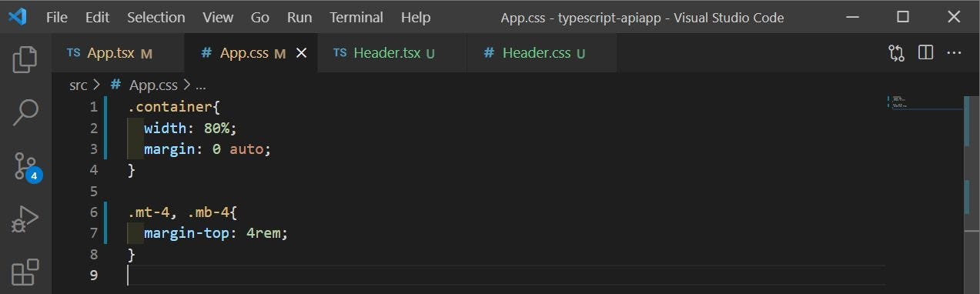Image resolution: width=980 pixels, height=294 pixels.
Task: Click line number 6 in gutter
Action: 94,212
